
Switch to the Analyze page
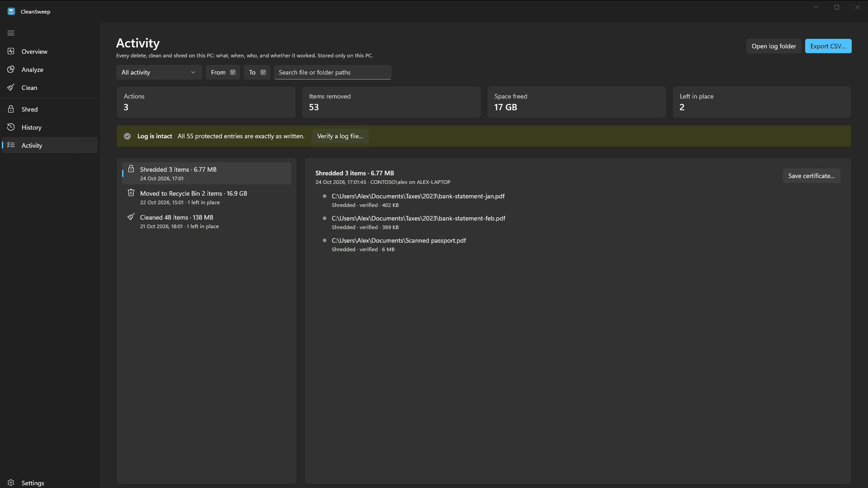(x=50, y=70)
